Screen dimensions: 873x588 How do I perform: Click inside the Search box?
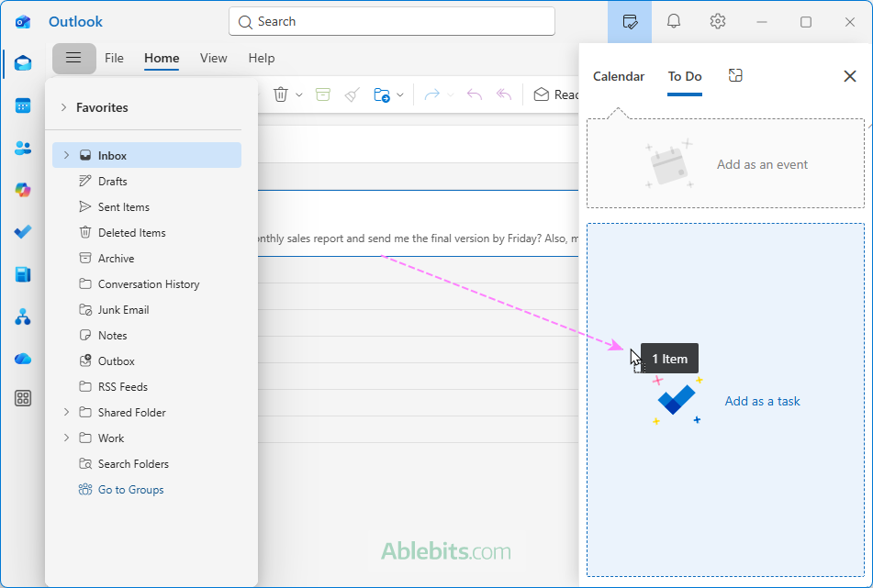pyautogui.click(x=391, y=21)
